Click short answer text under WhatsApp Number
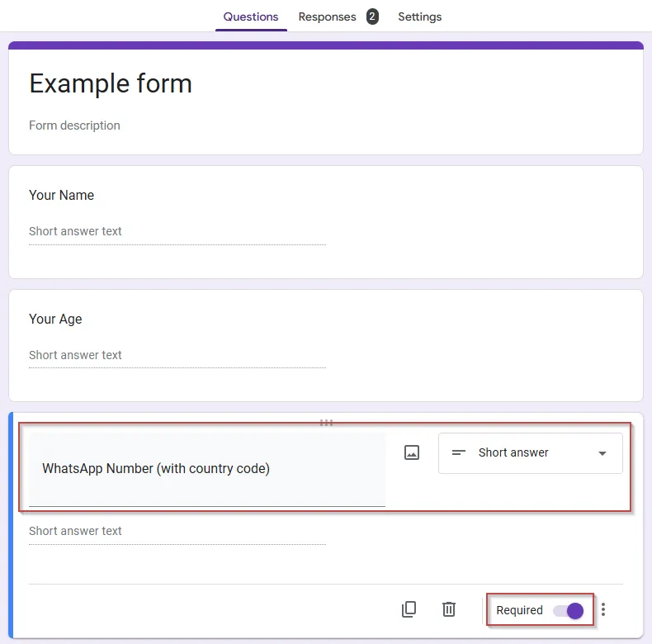Viewport: 652px width, 644px height. [x=75, y=531]
